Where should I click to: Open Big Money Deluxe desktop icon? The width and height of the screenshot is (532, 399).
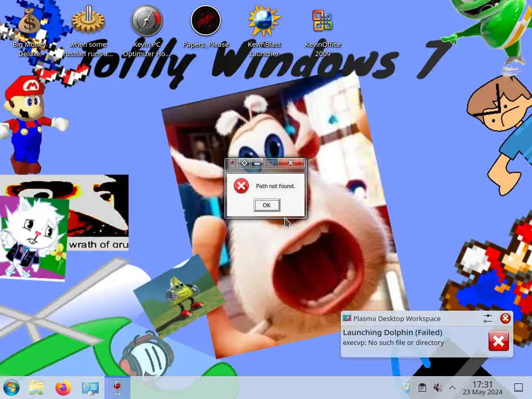29,31
